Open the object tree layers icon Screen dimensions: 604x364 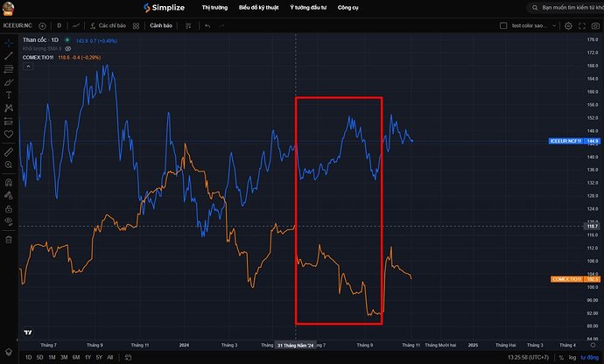click(x=9, y=352)
